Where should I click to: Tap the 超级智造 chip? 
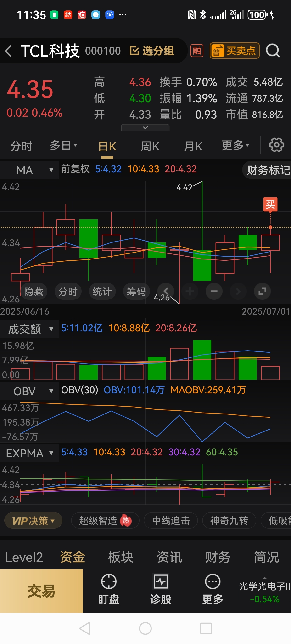point(105,521)
